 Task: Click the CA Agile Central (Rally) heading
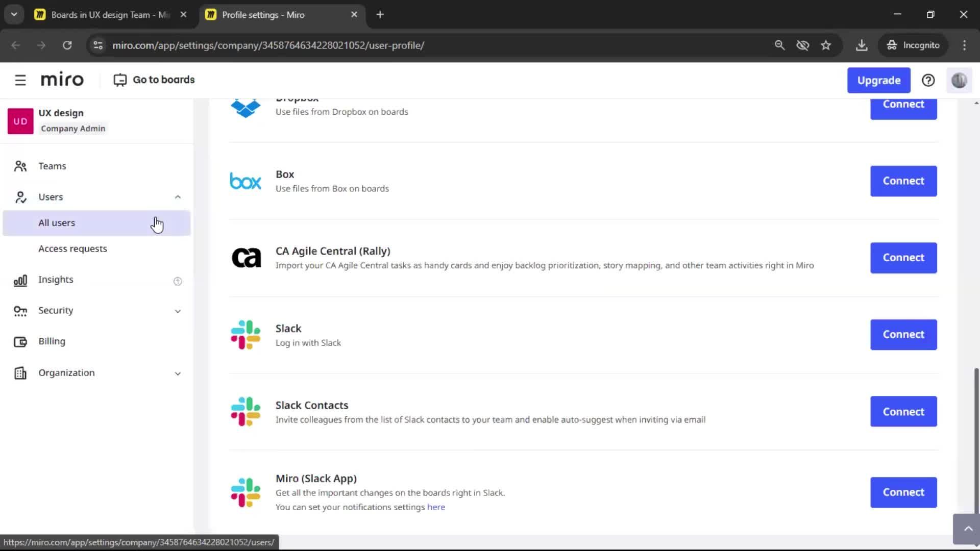point(333,251)
